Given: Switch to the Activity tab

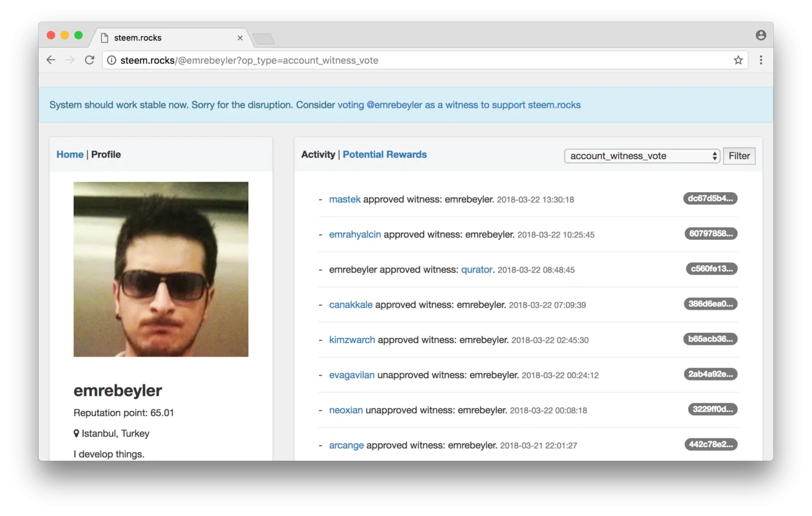Looking at the screenshot, I should [318, 155].
